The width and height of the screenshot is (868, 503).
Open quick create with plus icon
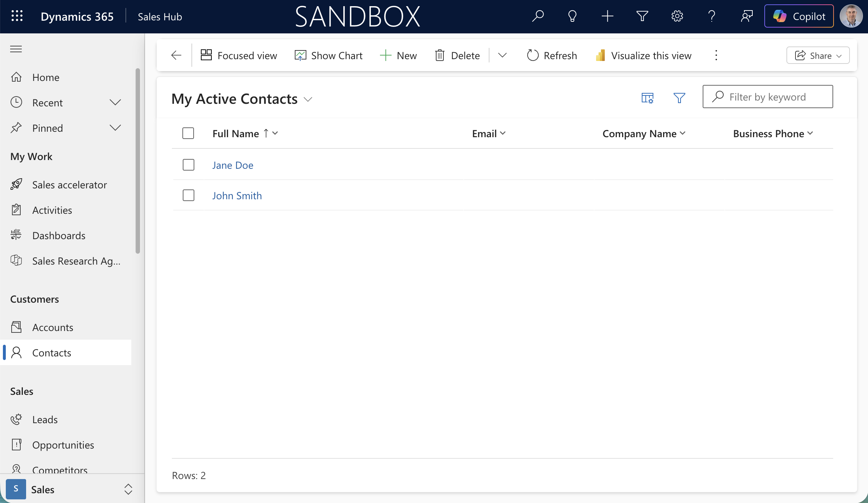(607, 16)
